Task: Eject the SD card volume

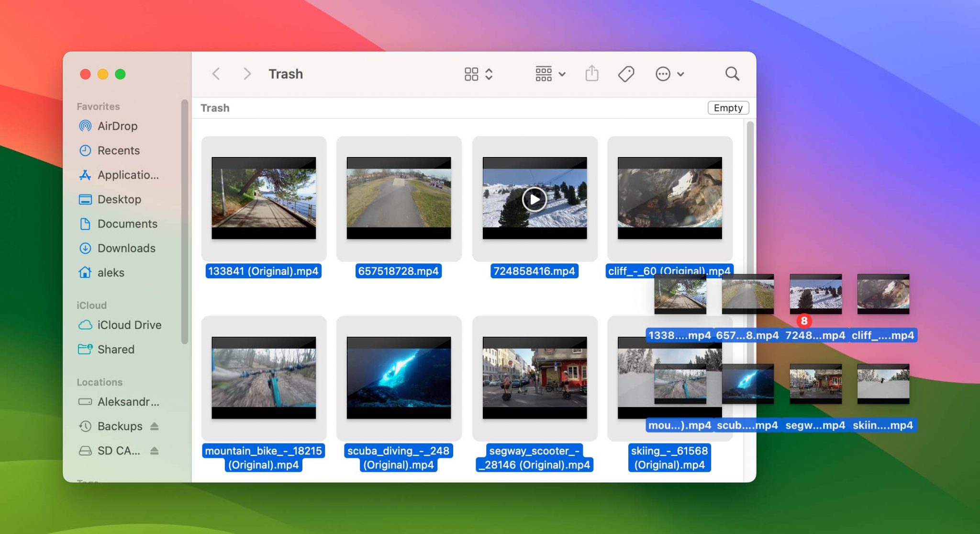Action: (154, 450)
